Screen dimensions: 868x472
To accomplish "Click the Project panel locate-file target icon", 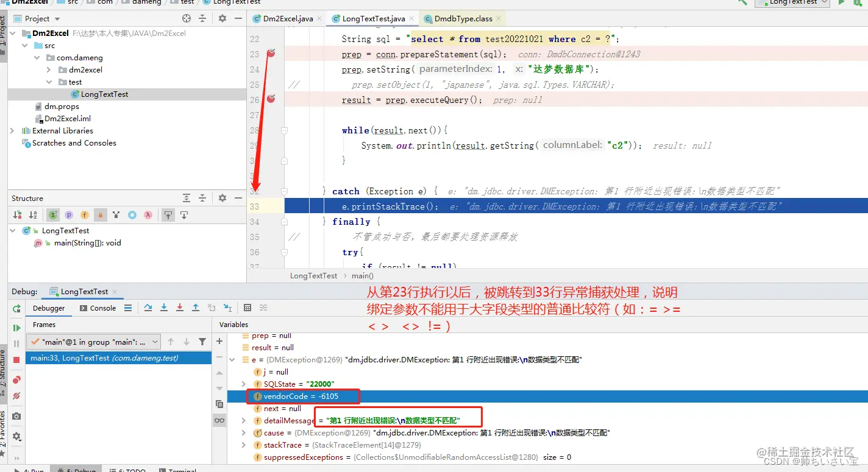I will [187, 19].
